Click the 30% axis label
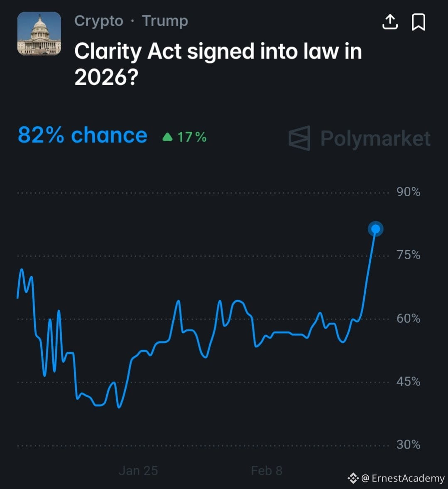 coord(408,445)
